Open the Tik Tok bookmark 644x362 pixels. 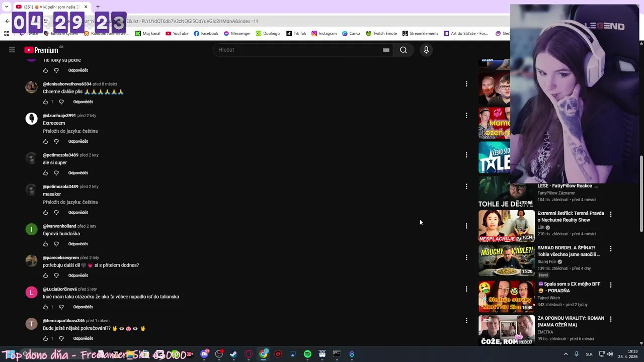[x=296, y=33]
